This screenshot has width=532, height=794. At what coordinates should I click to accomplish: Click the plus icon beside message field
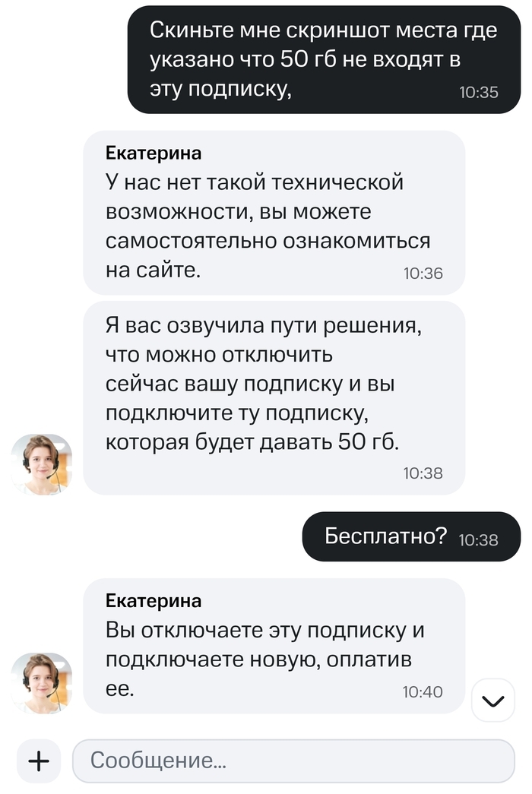(x=37, y=761)
